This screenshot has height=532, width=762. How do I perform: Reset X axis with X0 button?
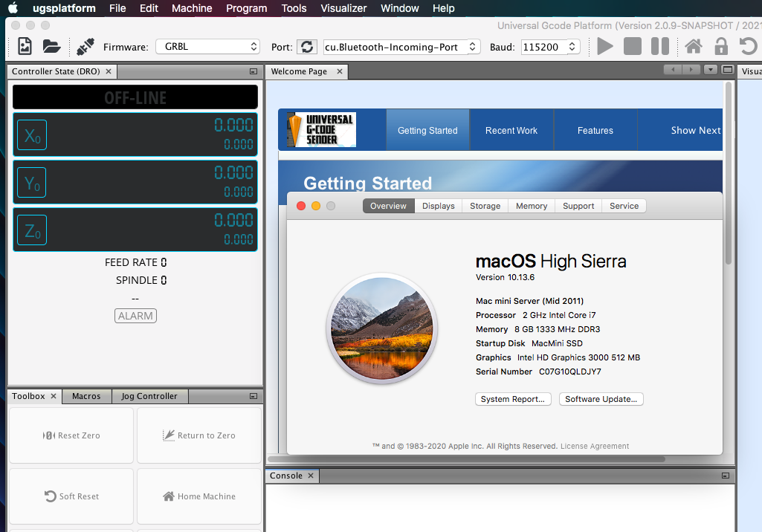[x=32, y=135]
